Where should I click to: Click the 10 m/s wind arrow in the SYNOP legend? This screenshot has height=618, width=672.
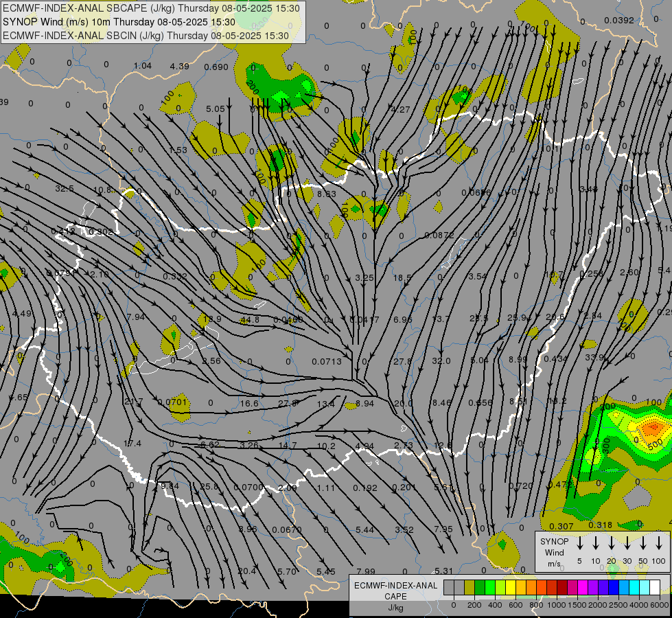click(595, 543)
